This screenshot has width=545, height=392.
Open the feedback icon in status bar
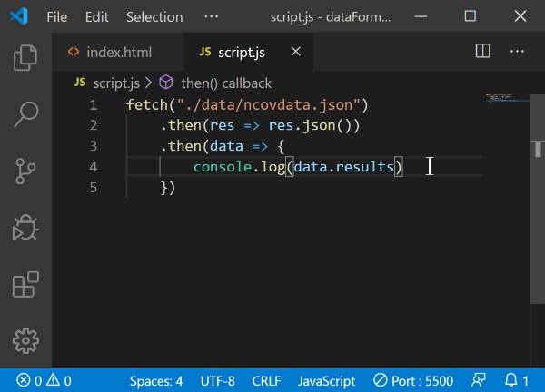(479, 380)
